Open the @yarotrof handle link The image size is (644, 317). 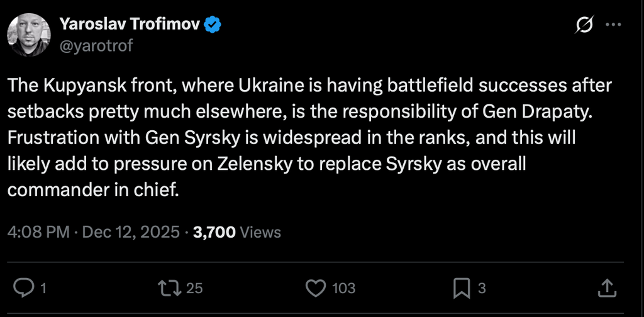[x=96, y=45]
